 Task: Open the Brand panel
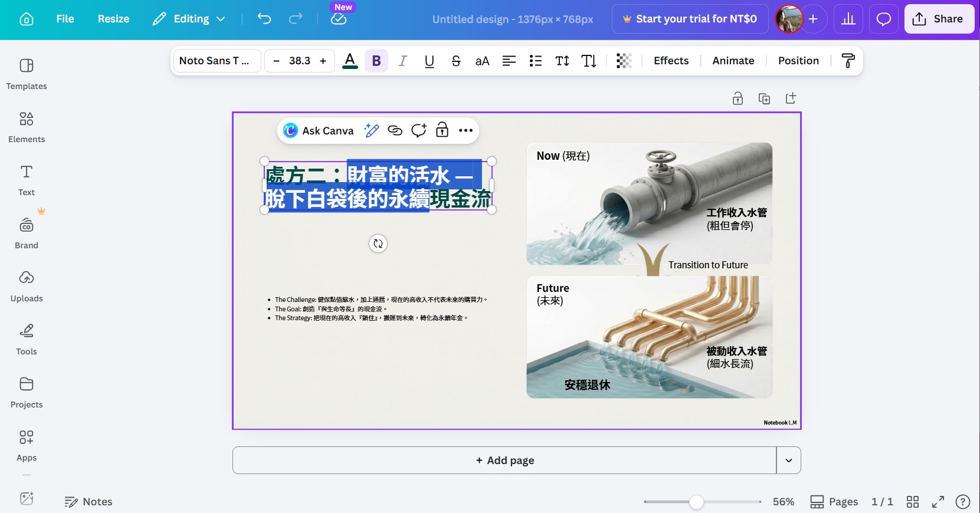(x=27, y=233)
